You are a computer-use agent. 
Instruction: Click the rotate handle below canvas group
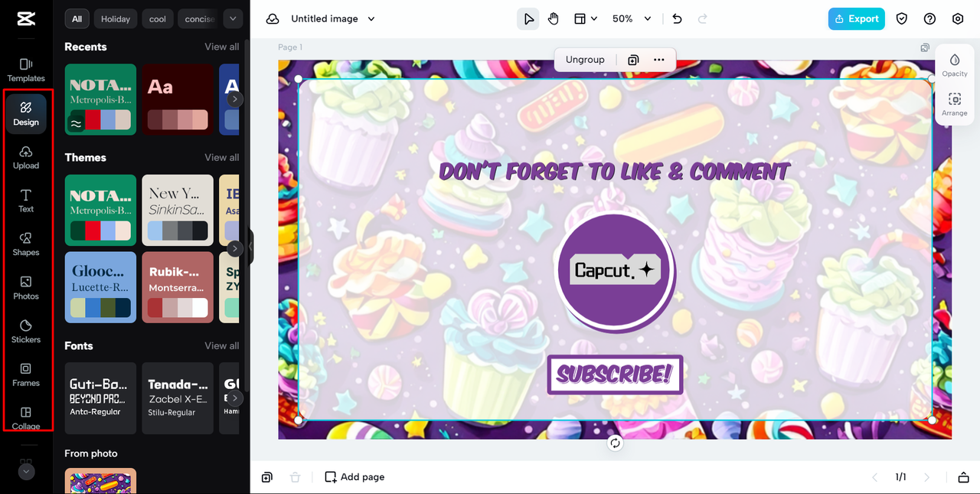click(615, 443)
